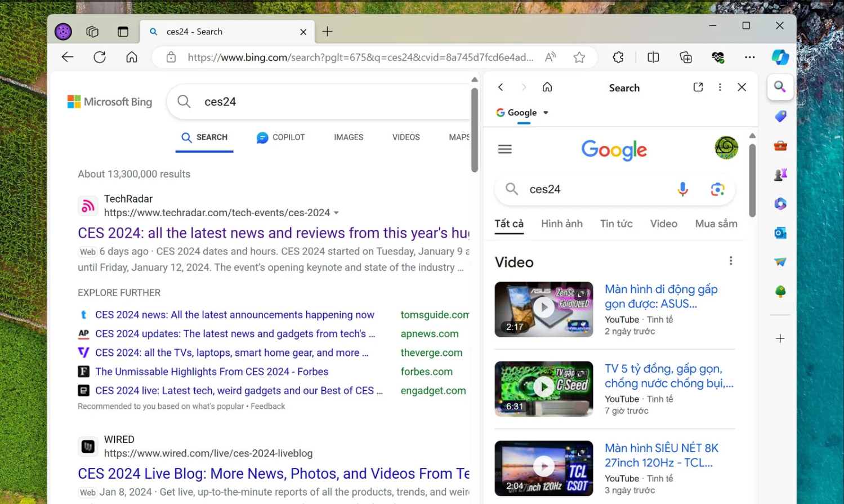This screenshot has height=504, width=844.
Task: Open Google hamburger menu in the sidebar
Action: 504,149
